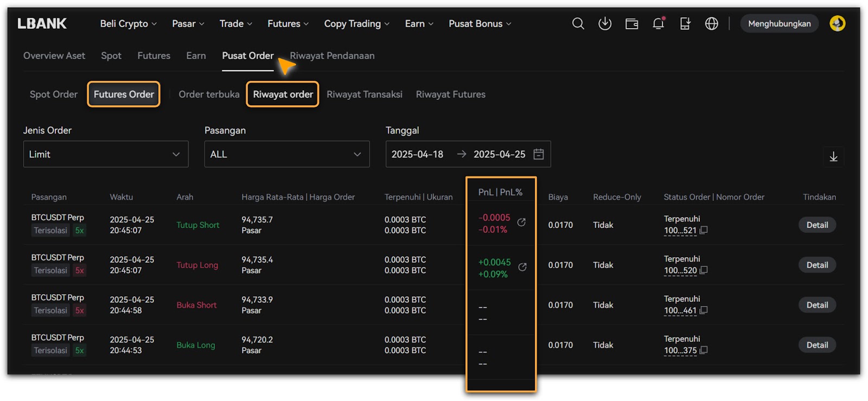
Task: Open the calendar date picker icon
Action: [538, 154]
